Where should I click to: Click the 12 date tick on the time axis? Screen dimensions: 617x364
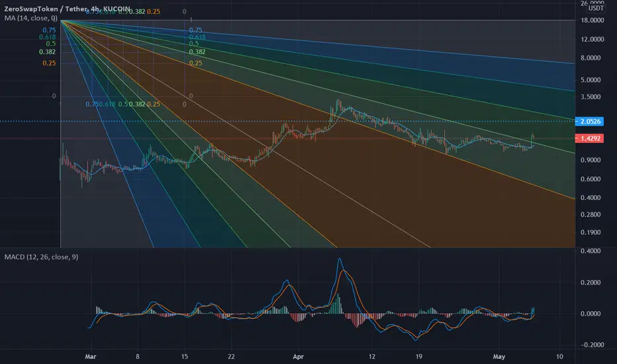pyautogui.click(x=372, y=357)
